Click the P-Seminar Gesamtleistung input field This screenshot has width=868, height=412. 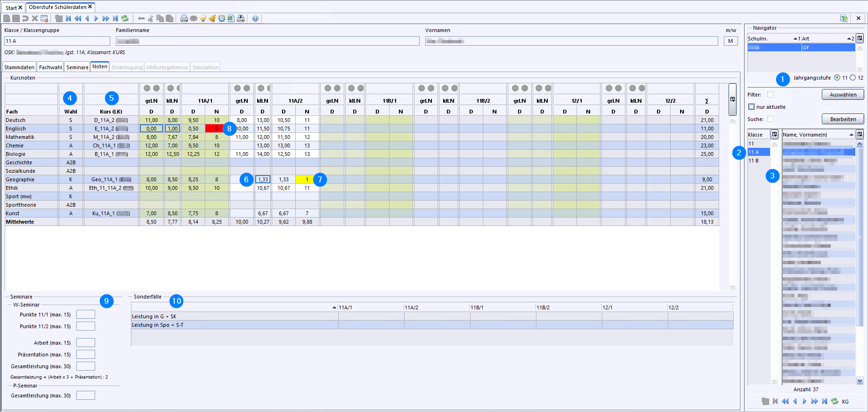tap(86, 396)
